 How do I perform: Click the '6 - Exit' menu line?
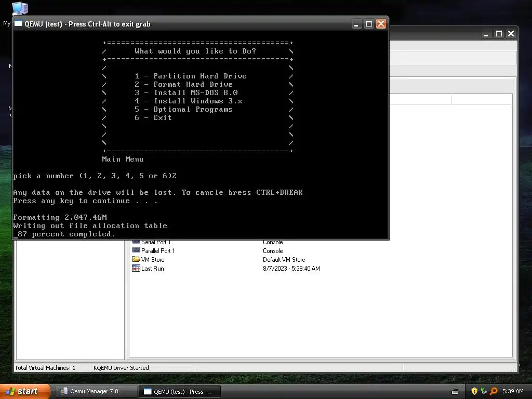[x=153, y=118]
